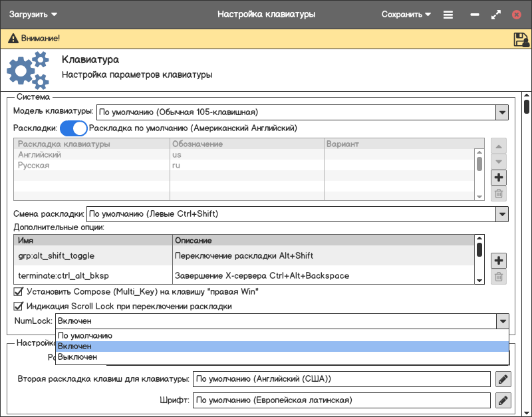Move selected layout up with arrow button
Screen dimensions: 532x417
point(499,145)
